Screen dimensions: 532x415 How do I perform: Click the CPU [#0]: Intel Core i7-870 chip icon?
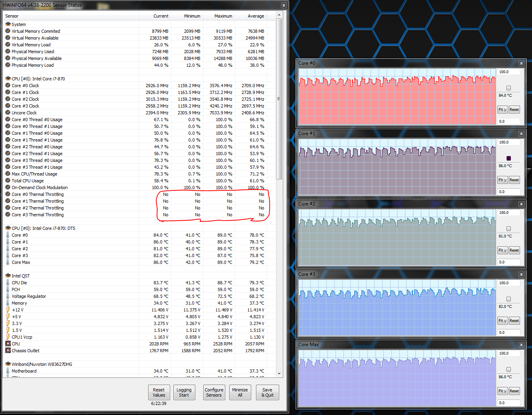pyautogui.click(x=8, y=79)
